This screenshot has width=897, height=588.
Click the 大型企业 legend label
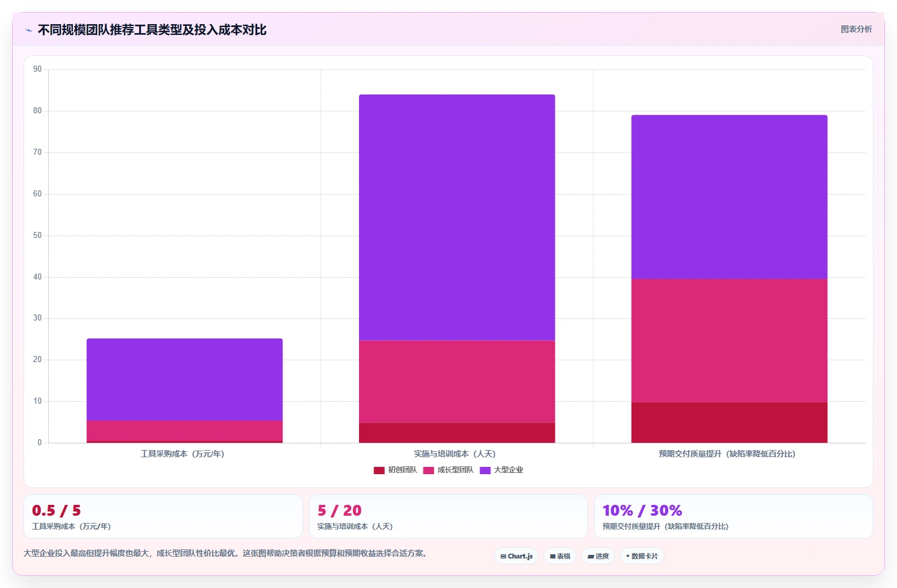508,470
